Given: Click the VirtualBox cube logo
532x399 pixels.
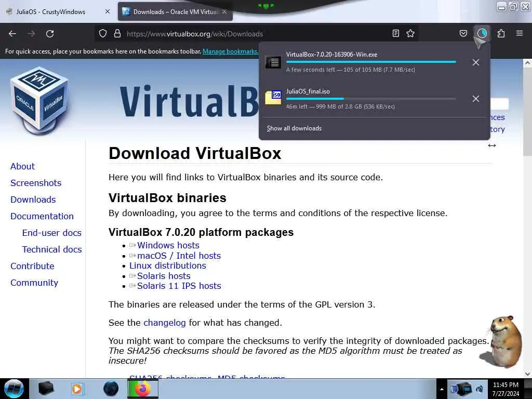Looking at the screenshot, I should pyautogui.click(x=39, y=101).
